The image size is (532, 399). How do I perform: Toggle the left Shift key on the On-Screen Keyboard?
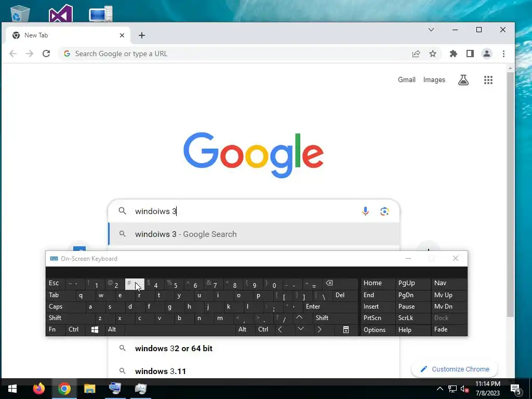pyautogui.click(x=71, y=318)
